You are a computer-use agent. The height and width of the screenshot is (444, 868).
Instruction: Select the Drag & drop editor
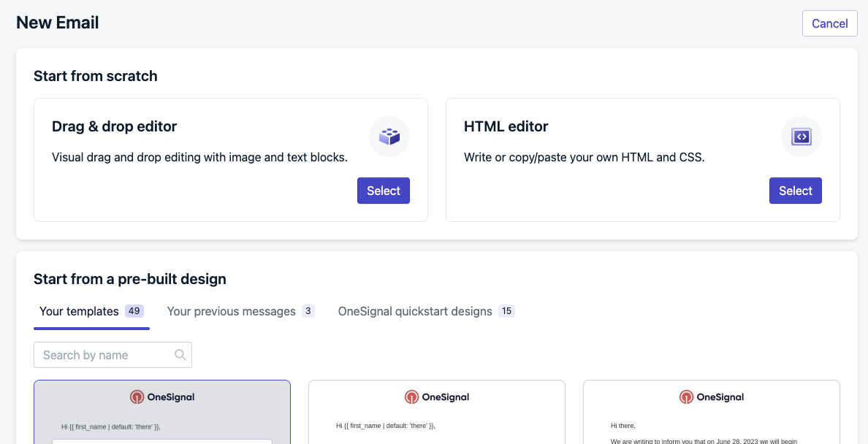[383, 191]
